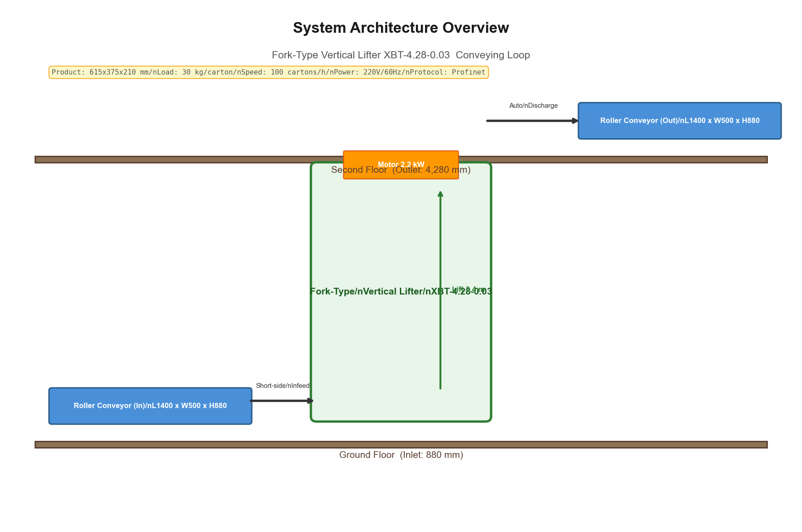
Task: Click the green arrowhead at top of lift
Action: click(440, 194)
